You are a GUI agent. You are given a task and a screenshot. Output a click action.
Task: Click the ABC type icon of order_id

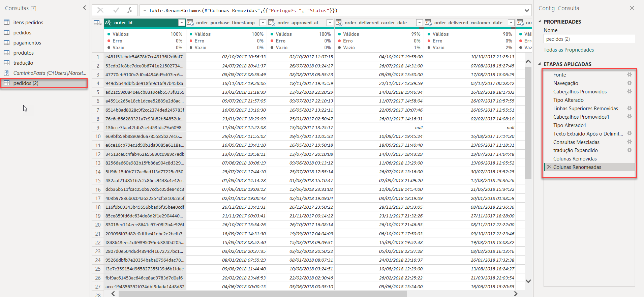(108, 23)
